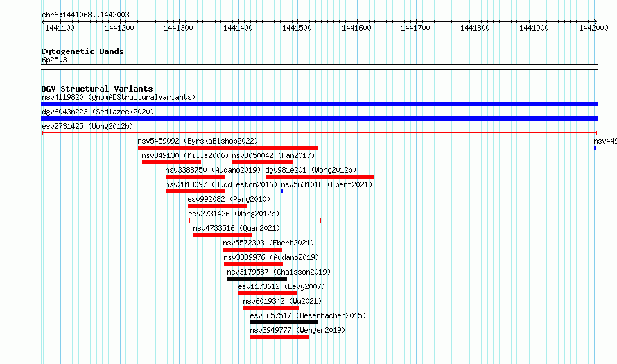Screen dimensions: 617x364
Task: Select the nsv3389976 Audano2019 red bar
Action: pos(254,264)
